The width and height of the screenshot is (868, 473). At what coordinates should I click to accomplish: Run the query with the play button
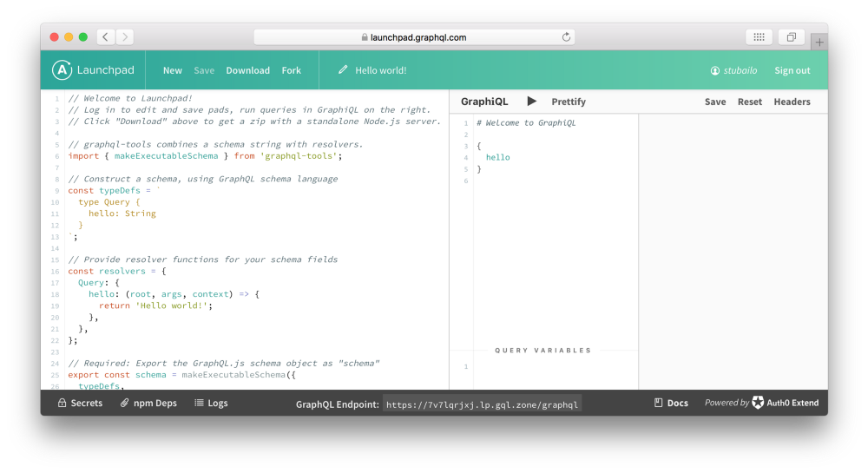(531, 102)
